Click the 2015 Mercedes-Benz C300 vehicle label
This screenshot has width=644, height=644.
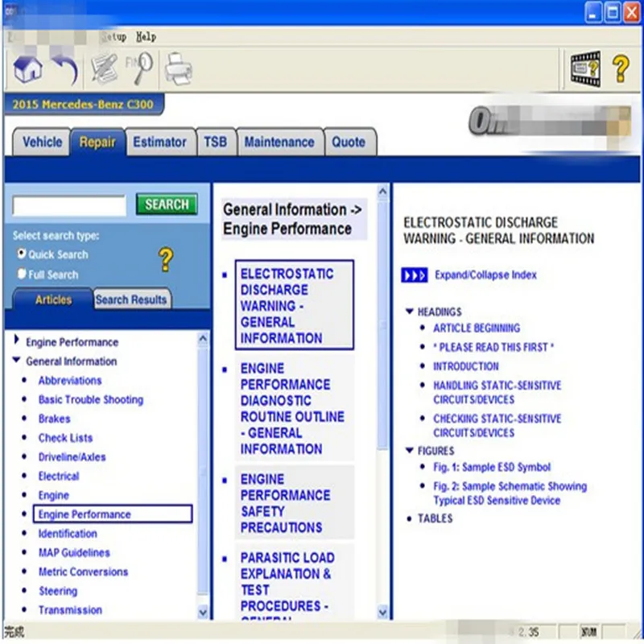pos(83,105)
